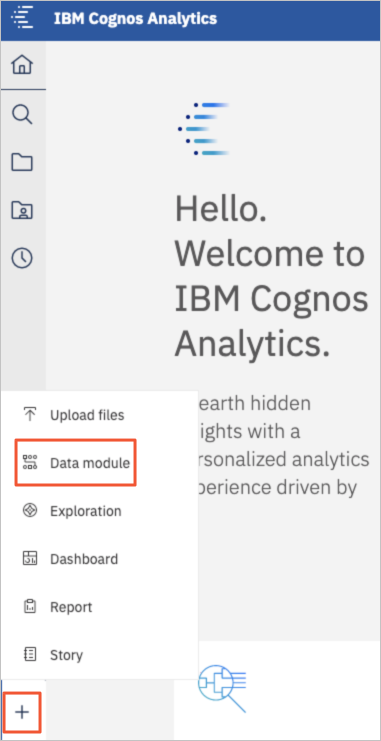Choose Upload files from the menu
Screen dimensions: 381x741
click(x=99, y=415)
